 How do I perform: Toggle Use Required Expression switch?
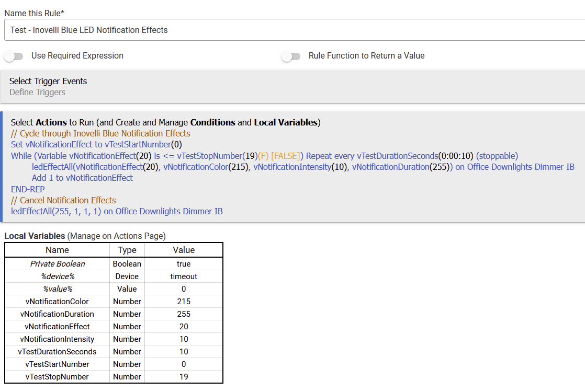tap(14, 56)
